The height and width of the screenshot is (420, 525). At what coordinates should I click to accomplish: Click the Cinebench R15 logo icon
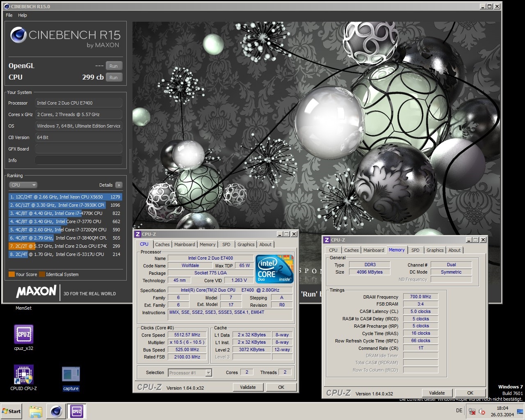point(18,35)
